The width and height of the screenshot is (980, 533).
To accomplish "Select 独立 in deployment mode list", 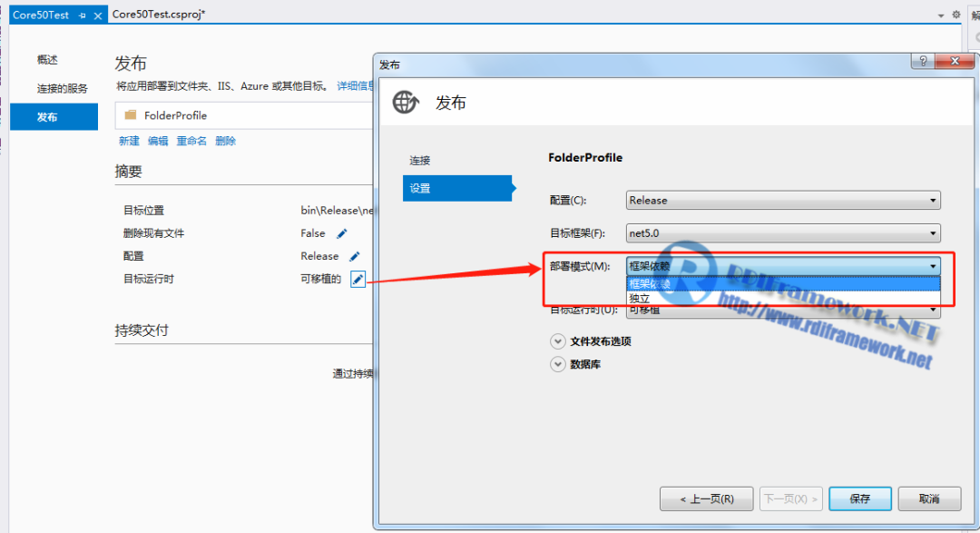I will pos(640,298).
